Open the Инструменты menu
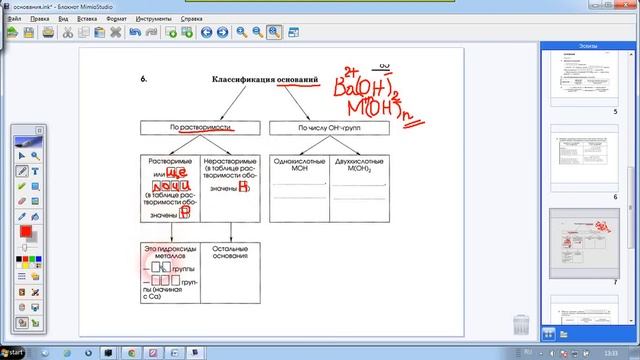The height and width of the screenshot is (360, 640). (153, 19)
